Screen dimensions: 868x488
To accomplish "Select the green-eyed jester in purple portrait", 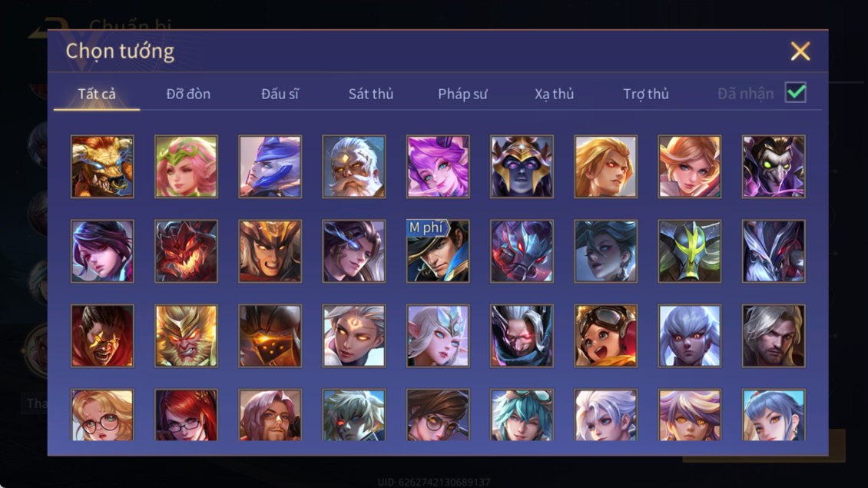I will tap(774, 167).
